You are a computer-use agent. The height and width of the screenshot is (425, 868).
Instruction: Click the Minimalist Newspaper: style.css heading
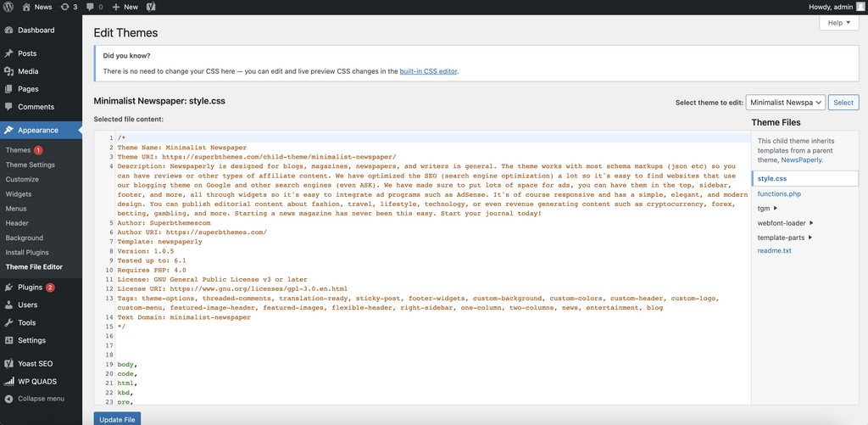[159, 102]
